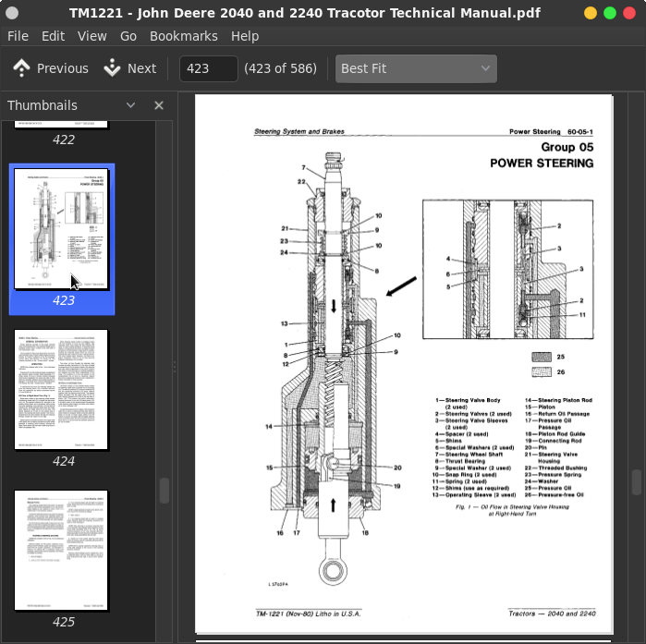Click the thumbnails panel scrollbar handle
This screenshot has height=644, width=646.
[x=165, y=490]
